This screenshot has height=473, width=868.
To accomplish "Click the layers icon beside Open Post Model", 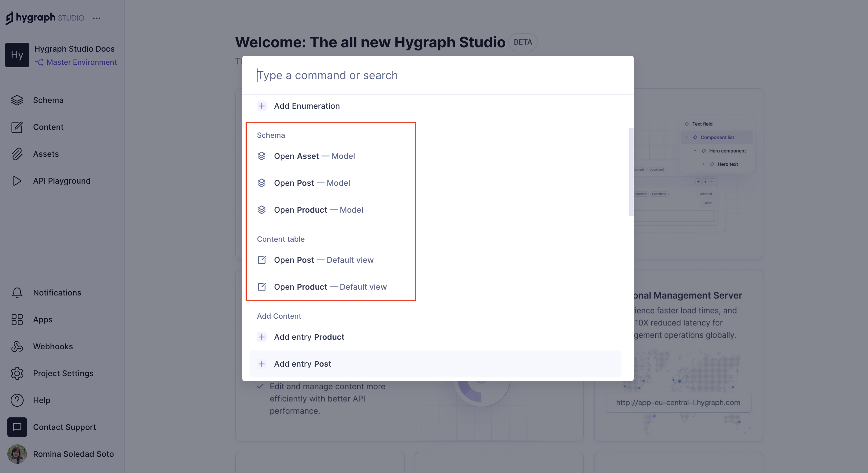I will (262, 183).
